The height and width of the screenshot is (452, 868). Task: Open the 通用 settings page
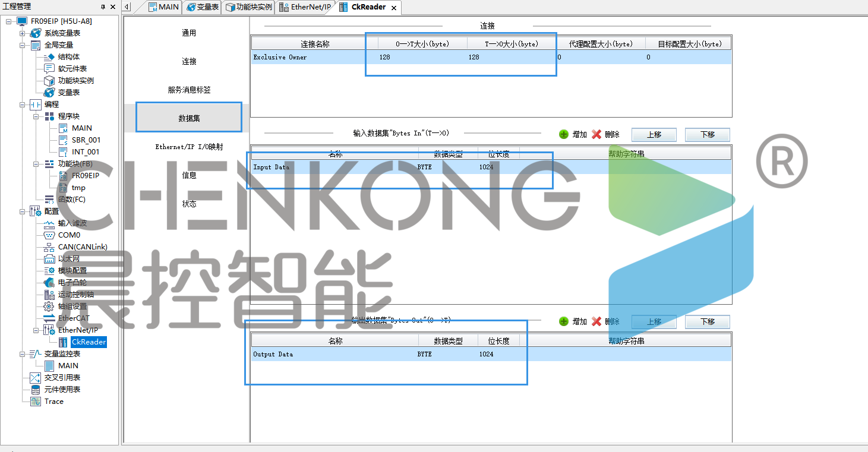189,33
